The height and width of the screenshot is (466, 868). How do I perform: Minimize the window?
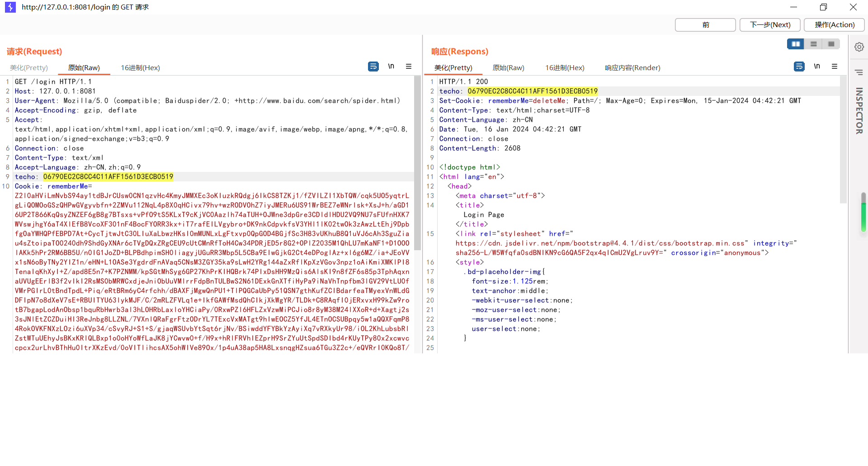pos(793,7)
